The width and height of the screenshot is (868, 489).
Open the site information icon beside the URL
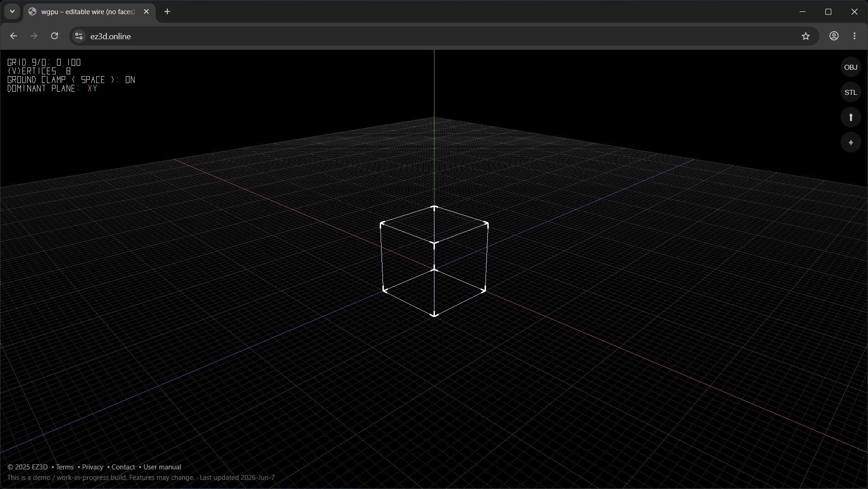tap(79, 36)
